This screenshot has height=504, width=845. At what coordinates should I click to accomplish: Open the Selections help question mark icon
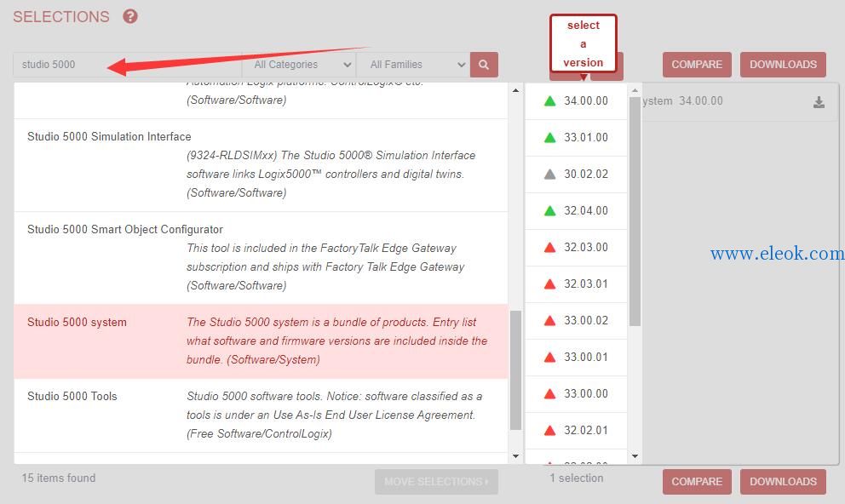coord(129,16)
